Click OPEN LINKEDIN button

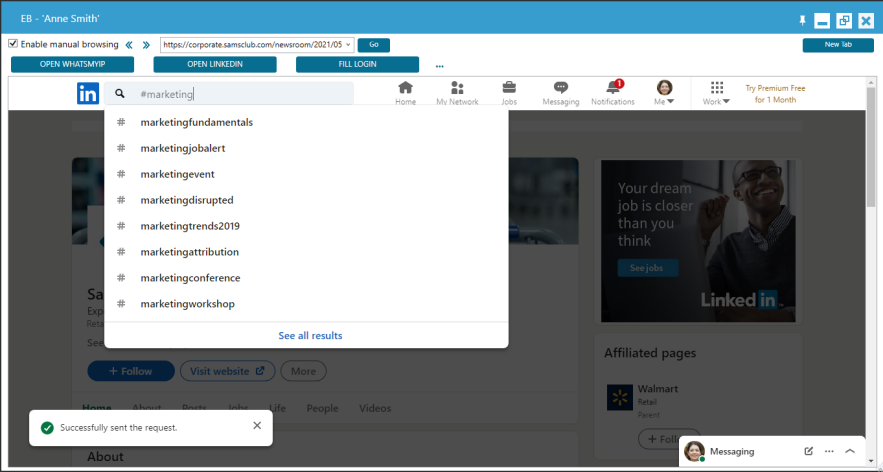point(215,64)
